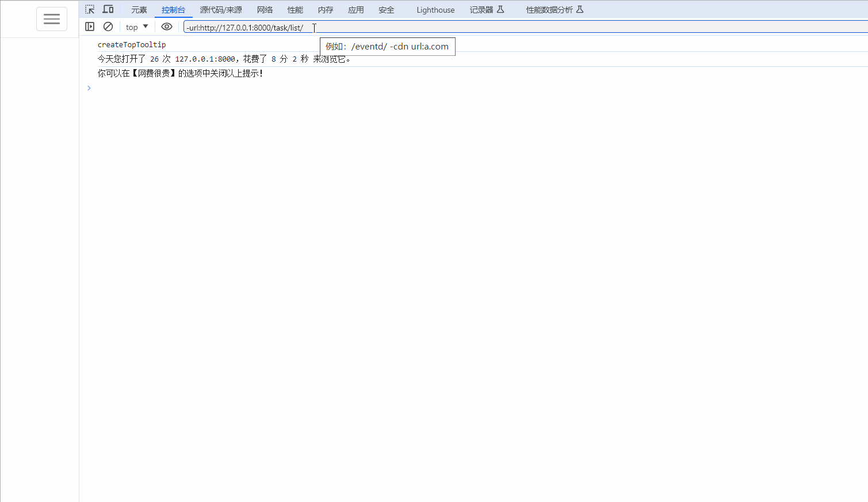Focus the console filter input field
The width and height of the screenshot is (868, 502).
[525, 27]
